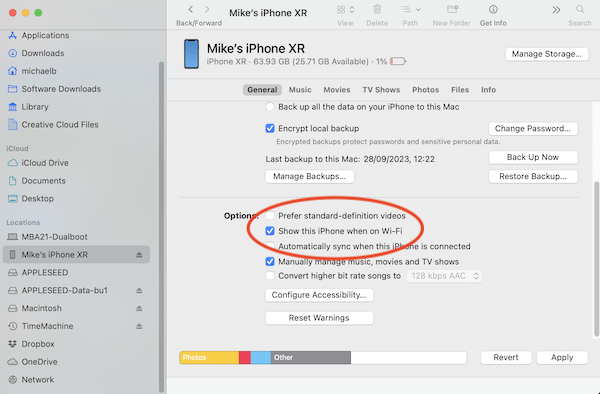This screenshot has height=394, width=600.
Task: Open Dropbox in the sidebar
Action: pos(38,344)
